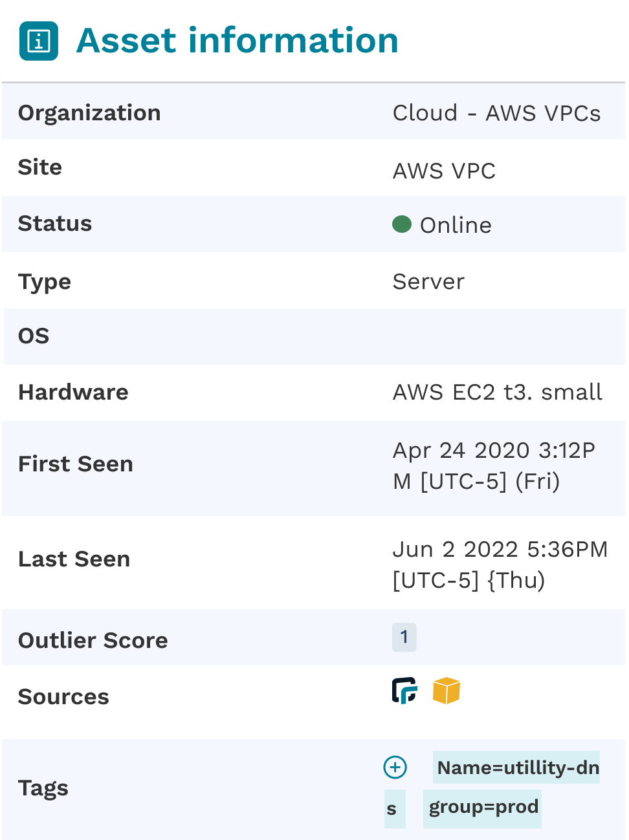This screenshot has height=840, width=629.
Task: Click the Tags row label
Action: [x=43, y=788]
